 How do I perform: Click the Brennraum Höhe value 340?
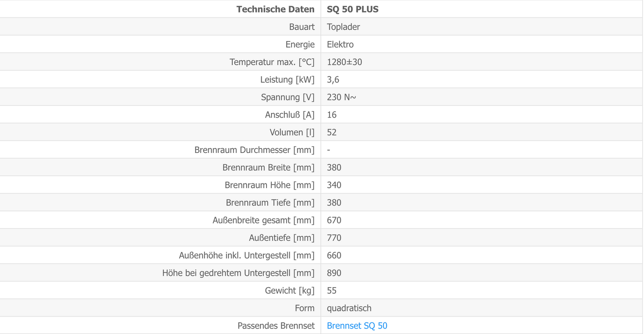[x=334, y=185]
